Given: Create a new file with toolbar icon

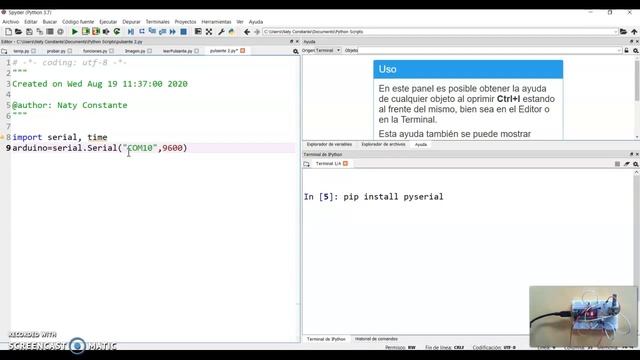Looking at the screenshot, I should [x=8, y=31].
